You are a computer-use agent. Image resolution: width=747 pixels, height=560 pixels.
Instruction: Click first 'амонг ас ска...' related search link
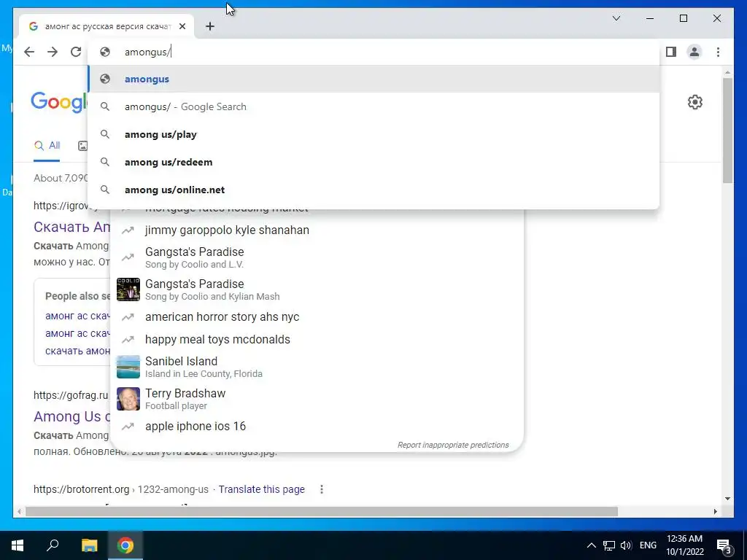coord(77,316)
